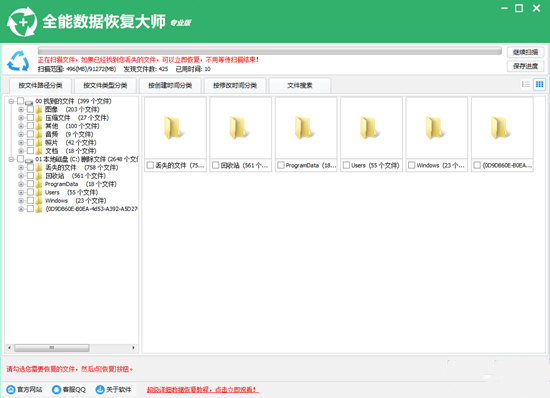Collapse the 01 本地磁盘 (C:) tree node
This screenshot has height=398, width=550.
[11, 159]
